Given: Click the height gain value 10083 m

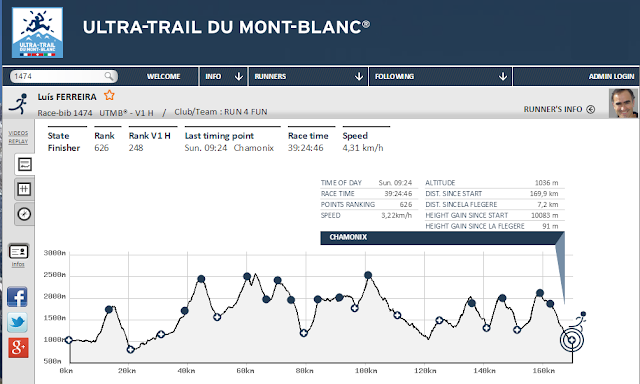Looking at the screenshot, I should click(x=544, y=215).
